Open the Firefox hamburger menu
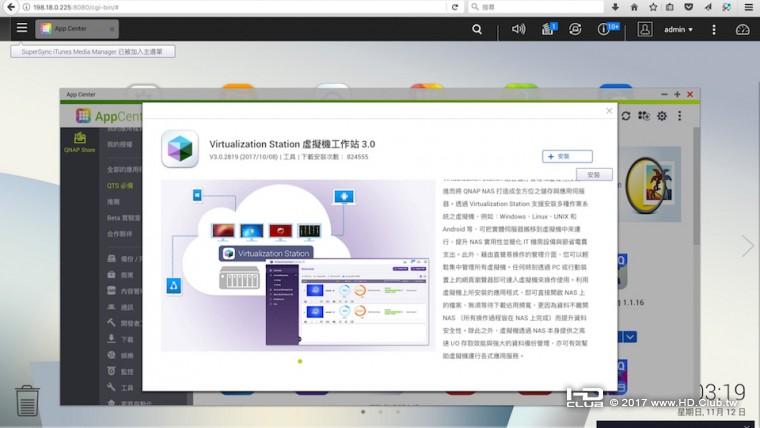The height and width of the screenshot is (428, 760). (749, 7)
